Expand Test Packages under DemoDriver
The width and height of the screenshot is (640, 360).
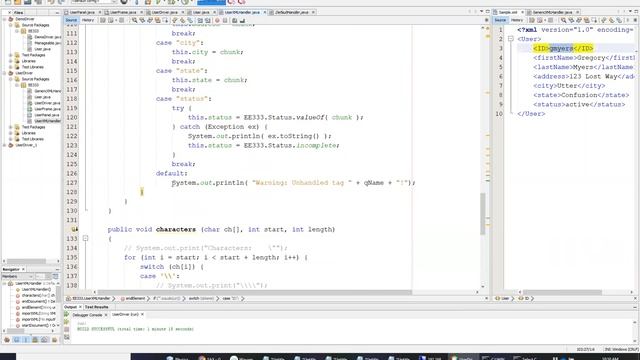(x=11, y=55)
